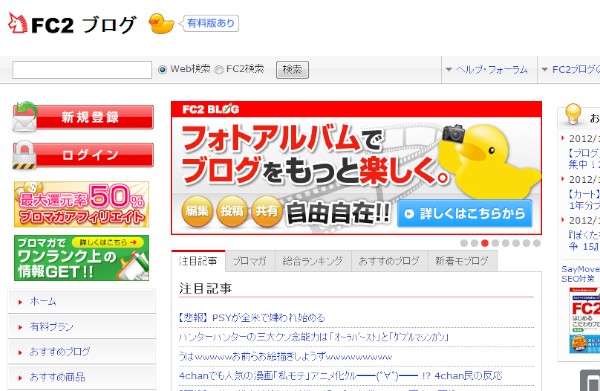The width and height of the screenshot is (600, 391).
Task: Click the FC2 book cover thumbnail
Action: (585, 320)
